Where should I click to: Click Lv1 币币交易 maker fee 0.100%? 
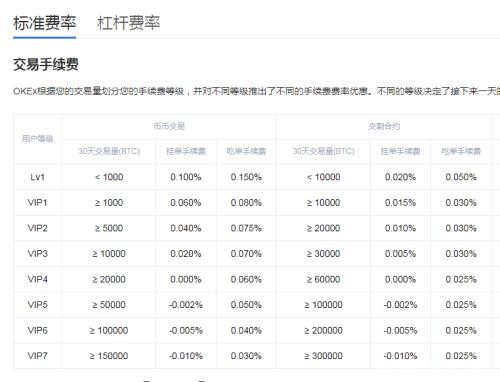[186, 177]
